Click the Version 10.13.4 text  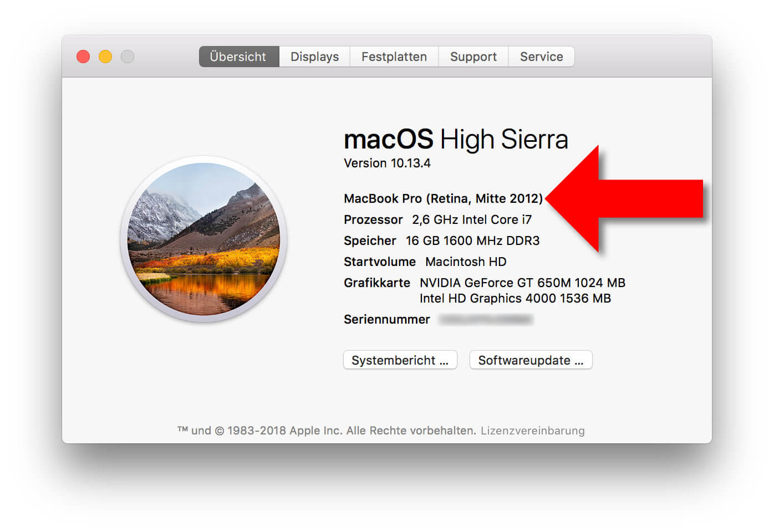point(387,163)
